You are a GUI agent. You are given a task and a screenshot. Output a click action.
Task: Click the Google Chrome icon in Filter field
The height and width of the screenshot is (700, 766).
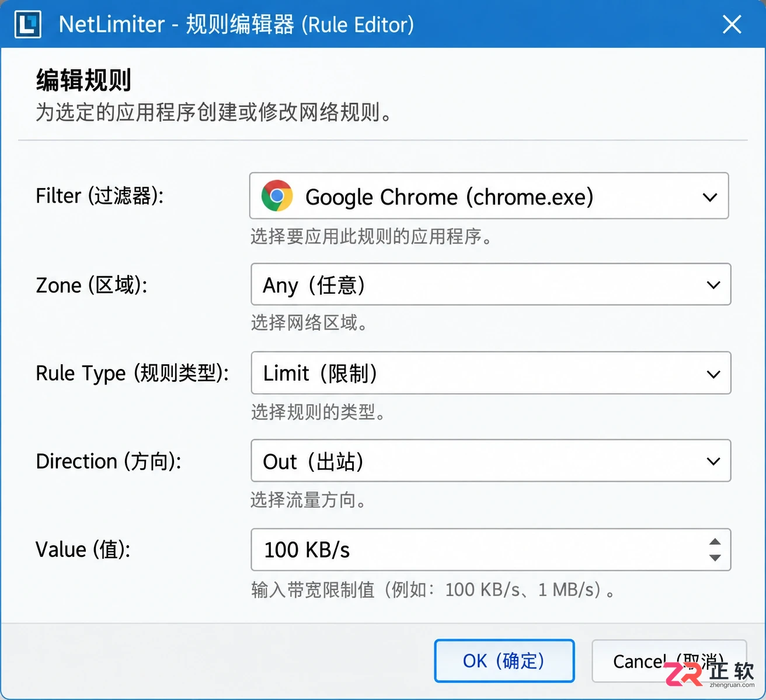[x=277, y=196]
